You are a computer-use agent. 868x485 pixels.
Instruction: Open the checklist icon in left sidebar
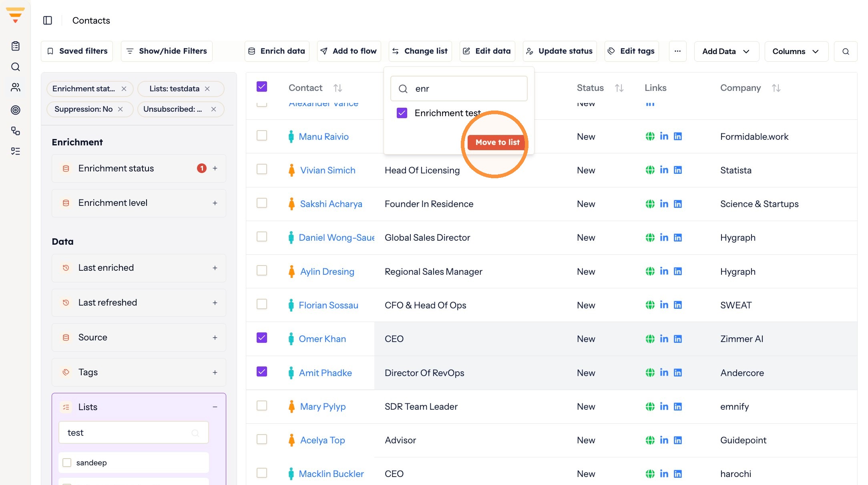pyautogui.click(x=16, y=151)
